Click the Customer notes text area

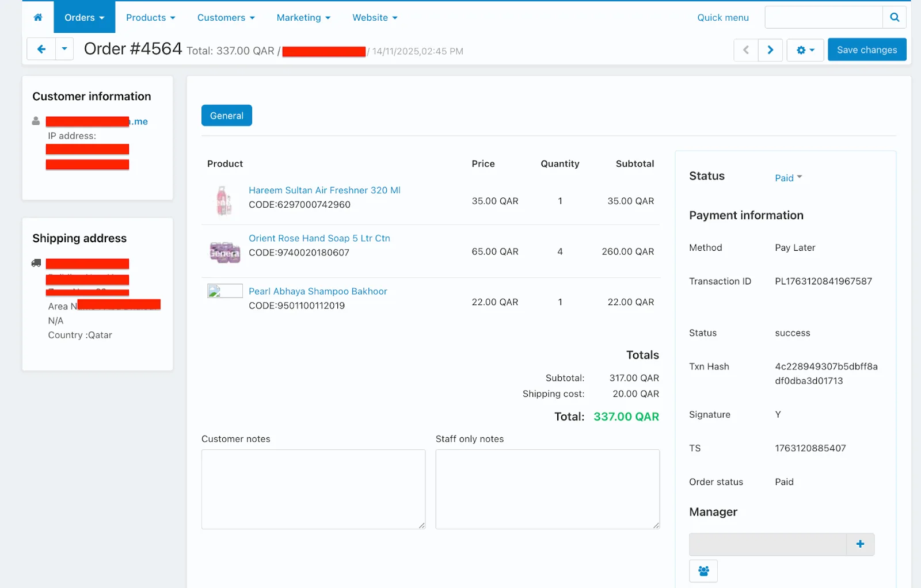(x=314, y=489)
